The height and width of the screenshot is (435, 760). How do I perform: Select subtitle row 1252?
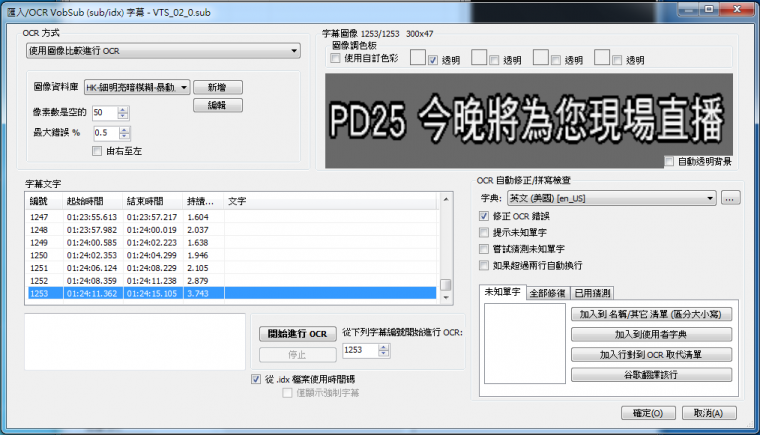(x=232, y=281)
